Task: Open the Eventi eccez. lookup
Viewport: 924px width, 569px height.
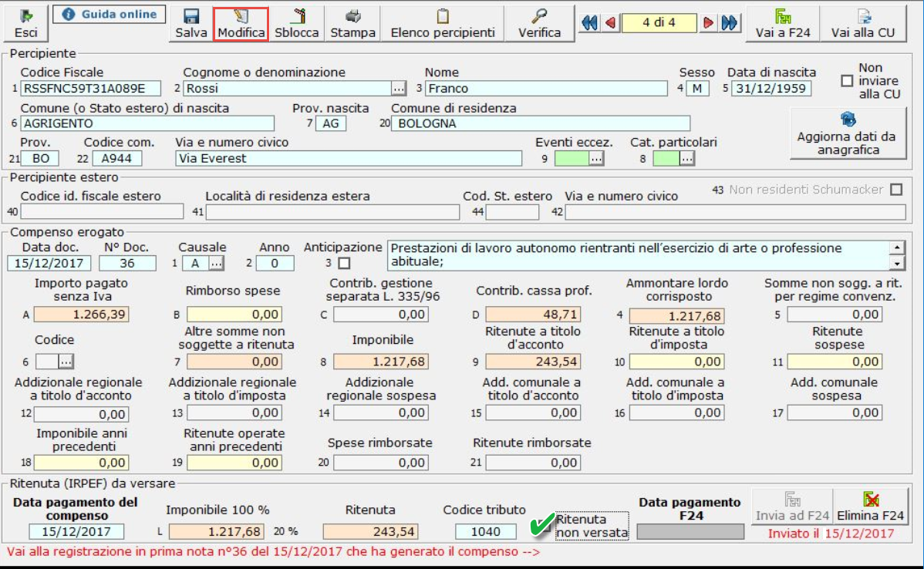Action: click(596, 158)
